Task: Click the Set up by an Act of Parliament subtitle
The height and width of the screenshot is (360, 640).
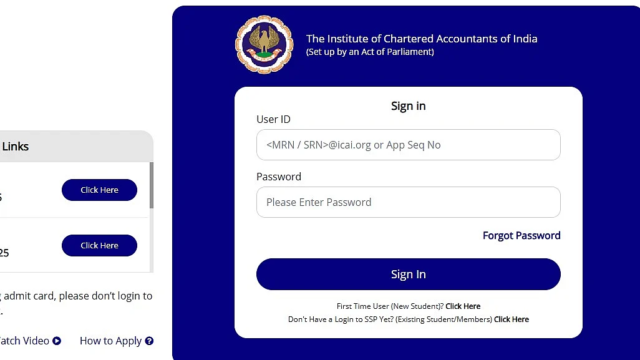Action: [370, 52]
